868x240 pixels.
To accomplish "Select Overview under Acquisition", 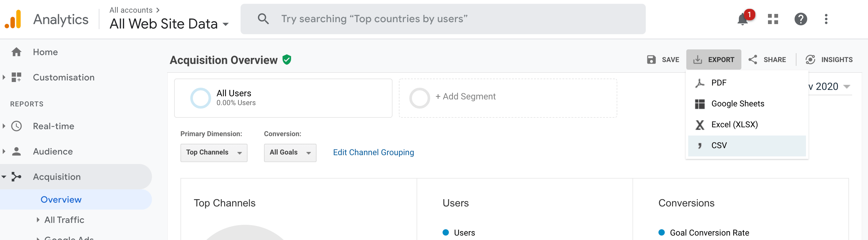I will tap(61, 199).
